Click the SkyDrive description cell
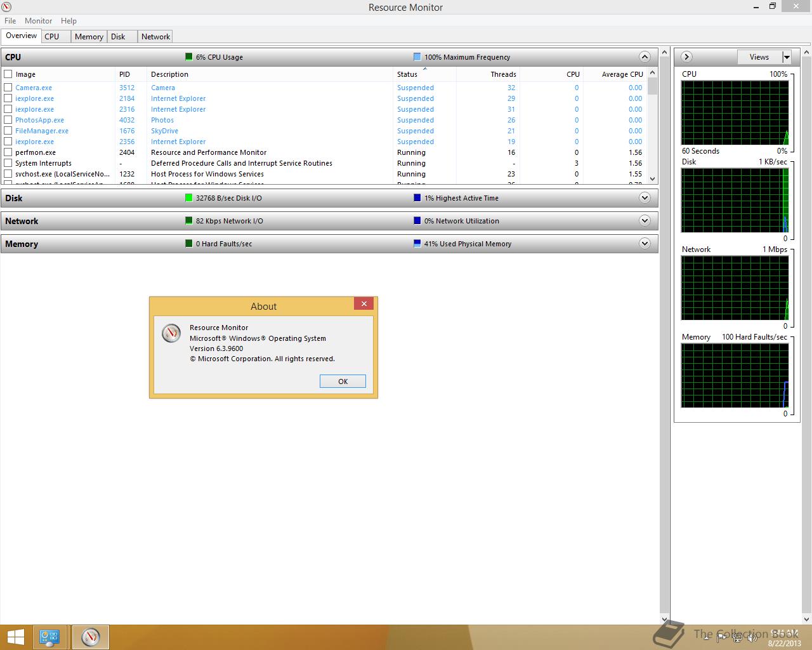The width and height of the screenshot is (812, 650). (164, 131)
